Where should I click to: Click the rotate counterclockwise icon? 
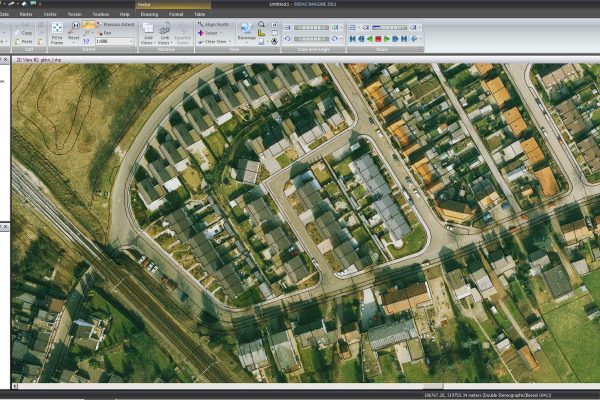point(288,39)
